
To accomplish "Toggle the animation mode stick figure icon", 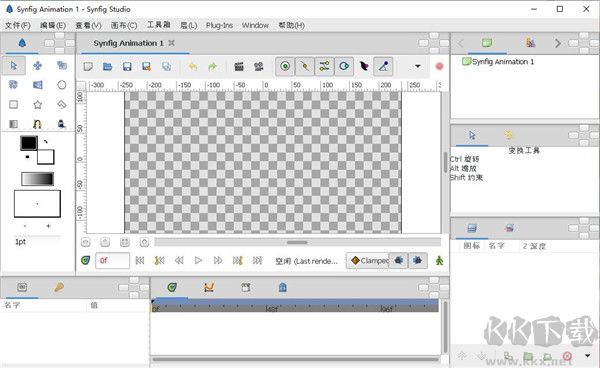I will tap(439, 261).
